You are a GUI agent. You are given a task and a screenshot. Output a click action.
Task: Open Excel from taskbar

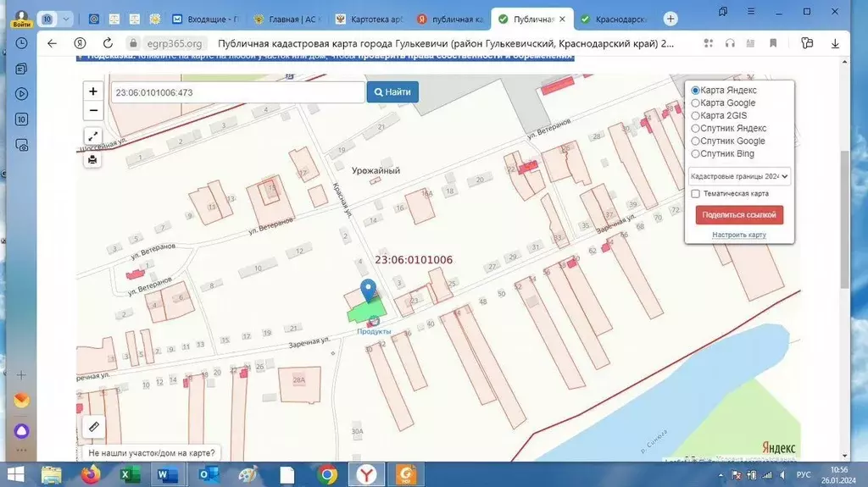tap(130, 475)
